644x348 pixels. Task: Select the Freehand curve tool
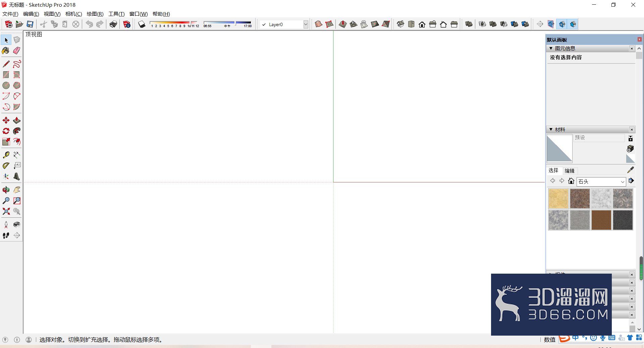click(17, 64)
